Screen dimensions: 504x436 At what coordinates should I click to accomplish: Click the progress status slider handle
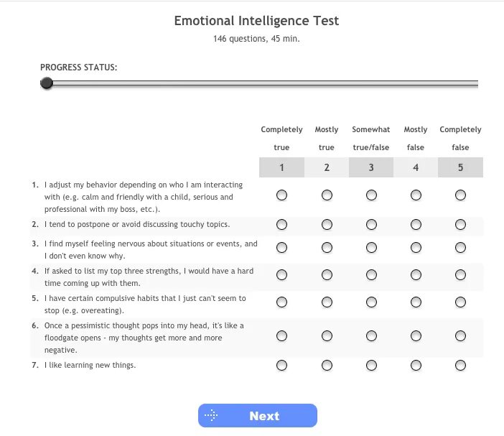click(47, 83)
